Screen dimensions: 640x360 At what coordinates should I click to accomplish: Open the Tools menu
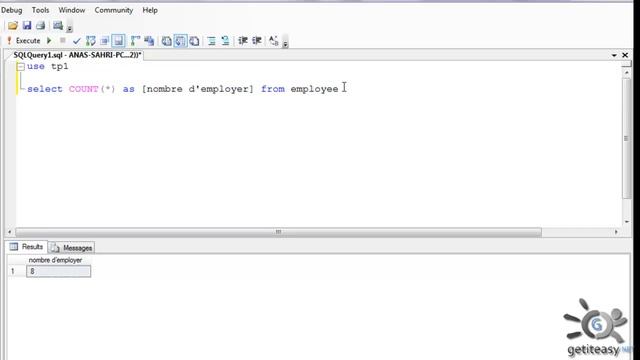coord(40,10)
